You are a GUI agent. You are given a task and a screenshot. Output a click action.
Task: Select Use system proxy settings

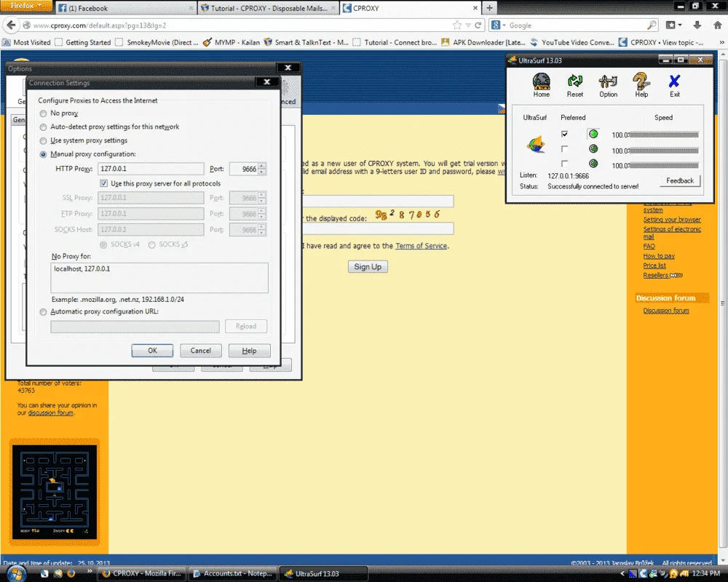point(43,140)
